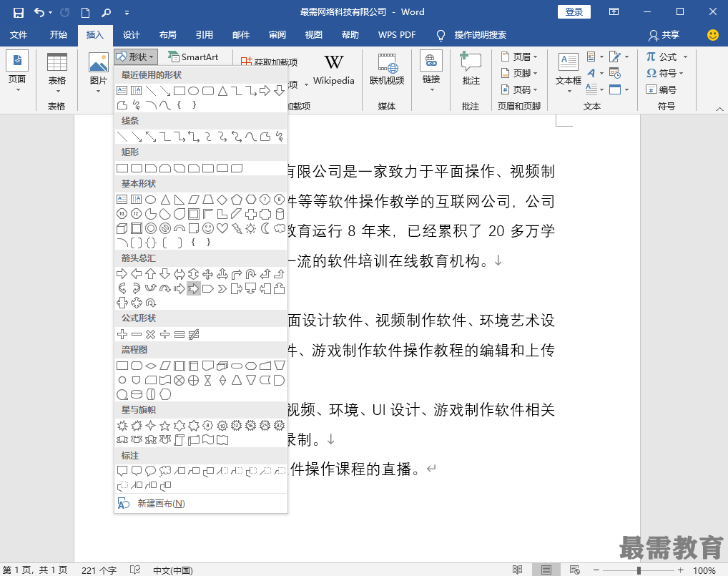Pick the Lightning Bolt shape
This screenshot has width=728, height=576.
(237, 228)
